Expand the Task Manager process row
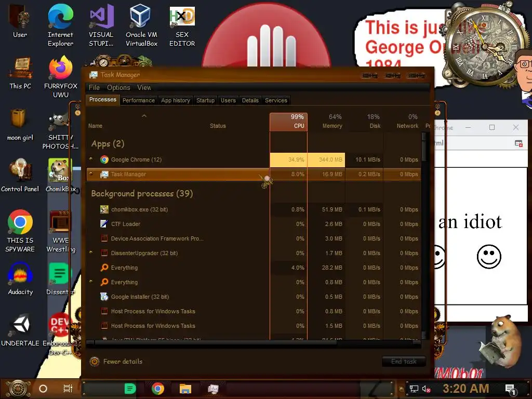The image size is (532, 399). (x=90, y=174)
